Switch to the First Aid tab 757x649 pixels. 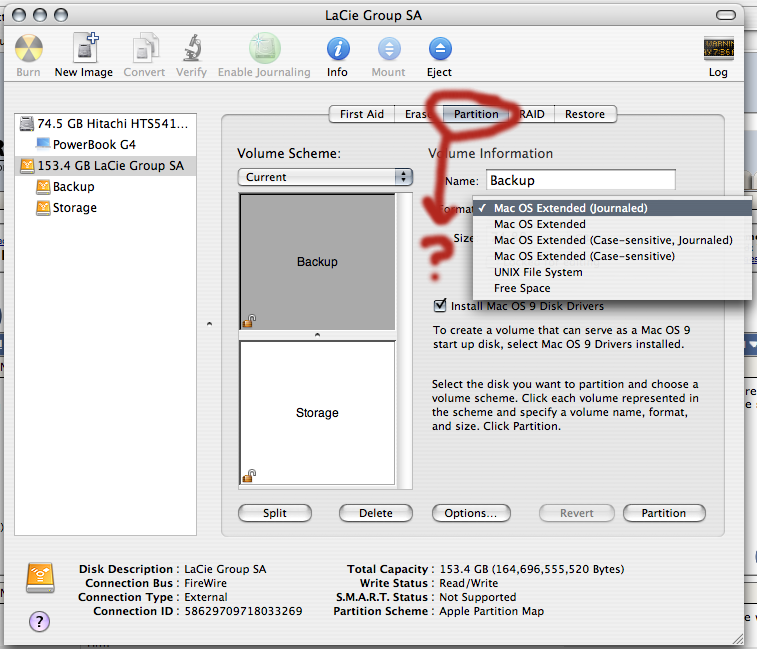tap(362, 114)
